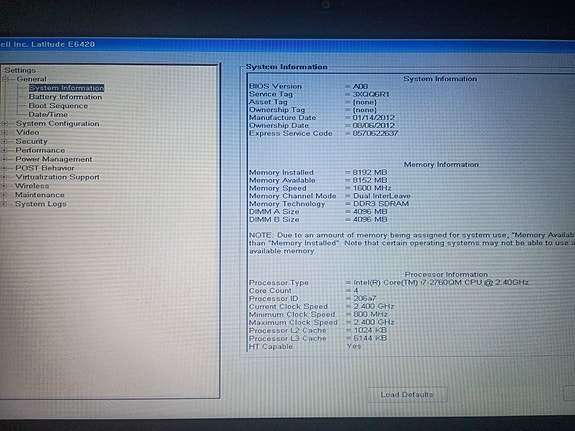Expand the Performance node
This screenshot has width=575, height=431.
click(4, 150)
